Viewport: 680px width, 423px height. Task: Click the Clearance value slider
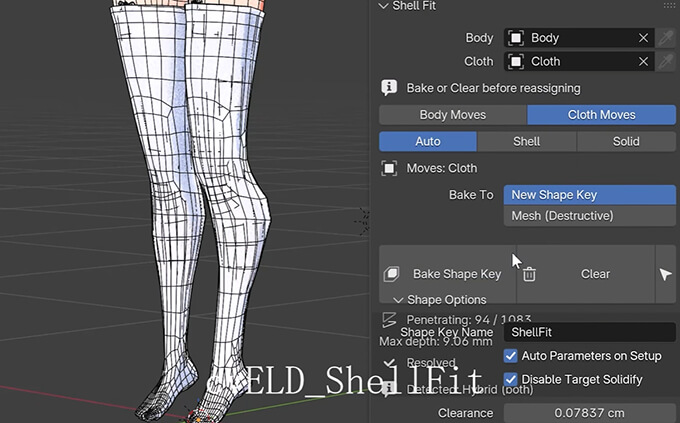[589, 413]
